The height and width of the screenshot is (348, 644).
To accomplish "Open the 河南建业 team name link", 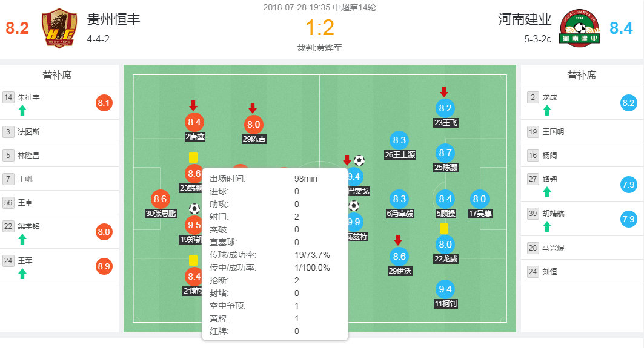I will [525, 19].
